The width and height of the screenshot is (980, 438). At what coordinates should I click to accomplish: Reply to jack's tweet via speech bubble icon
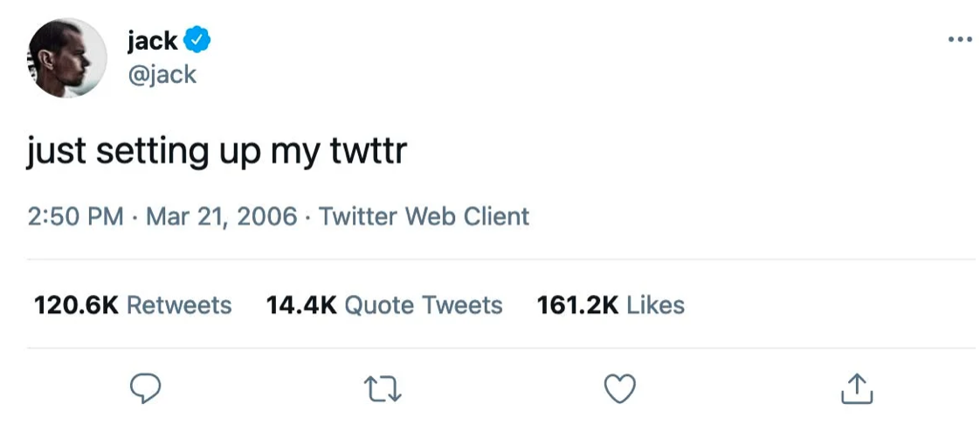tap(148, 389)
